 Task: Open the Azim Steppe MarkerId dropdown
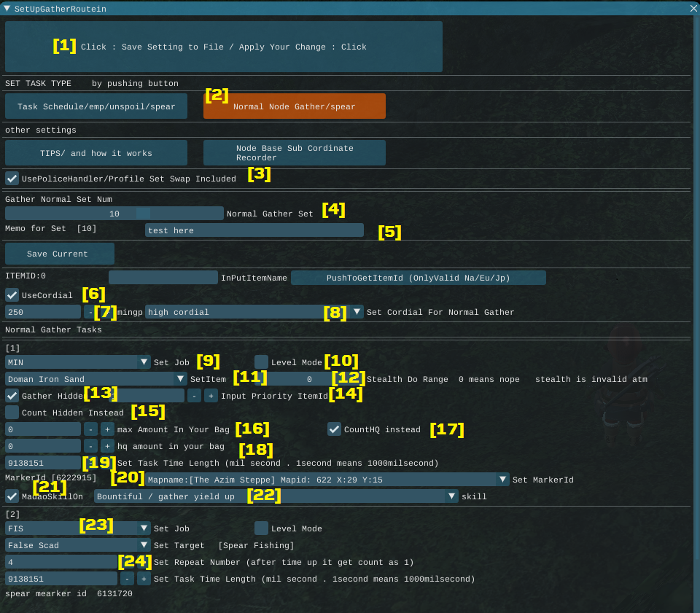pyautogui.click(x=502, y=479)
